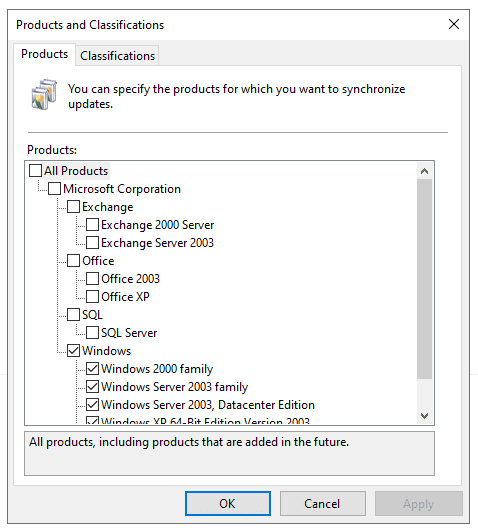
Task: Disable Windows Server 2003 family checkbox
Action: coord(92,386)
